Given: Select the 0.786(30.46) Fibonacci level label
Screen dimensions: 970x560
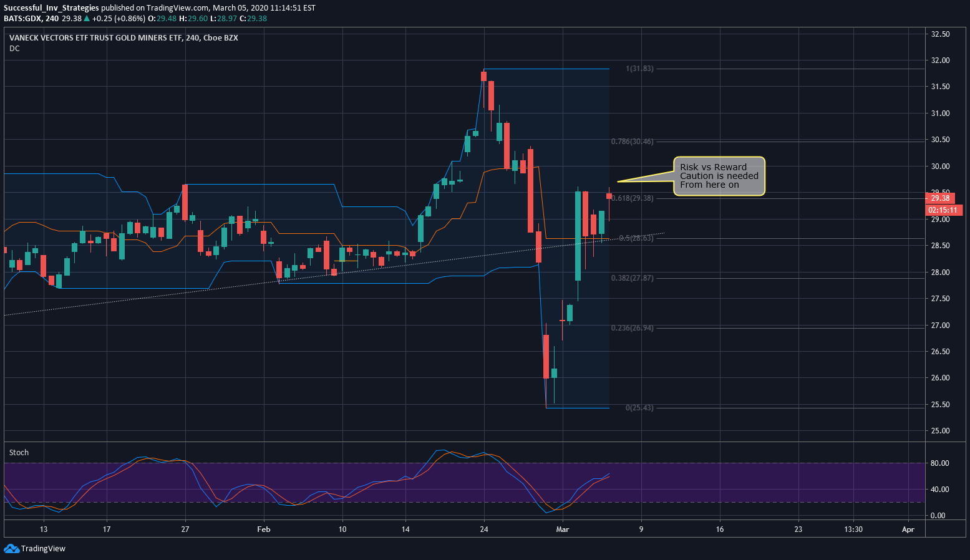Looking at the screenshot, I should (633, 142).
